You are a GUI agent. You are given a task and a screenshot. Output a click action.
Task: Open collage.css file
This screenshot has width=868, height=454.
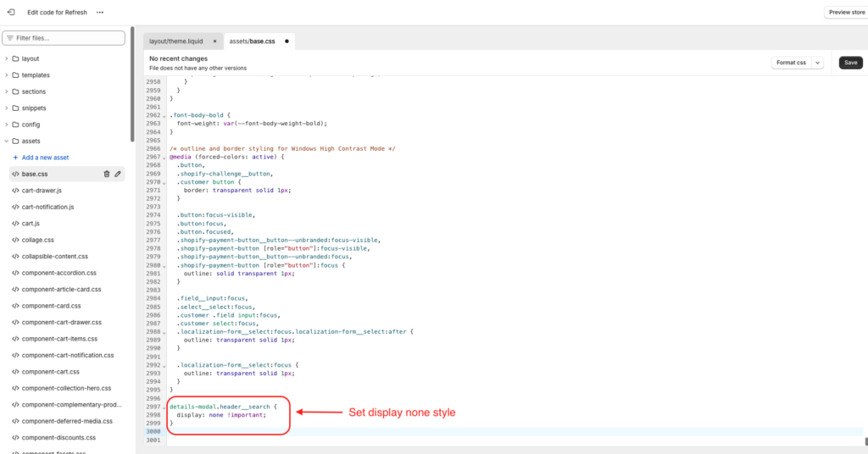(37, 240)
